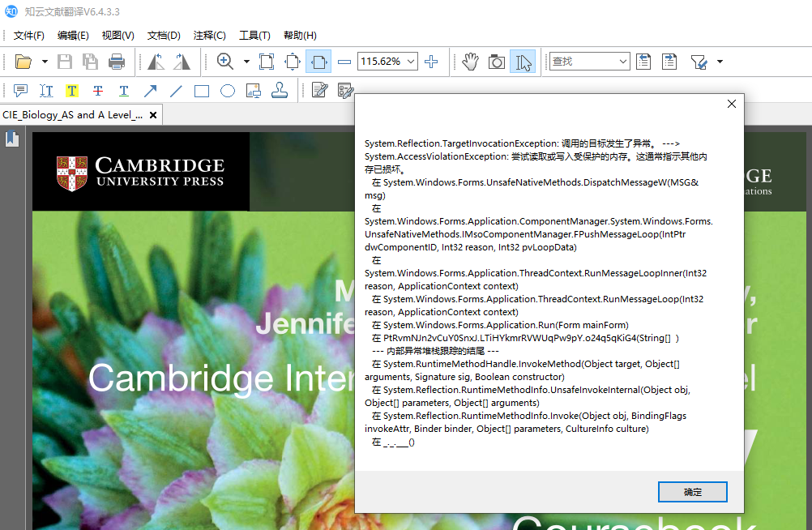
Task: Click the 内部异常堆栈跟踪的结尾 line
Action: tap(435, 351)
